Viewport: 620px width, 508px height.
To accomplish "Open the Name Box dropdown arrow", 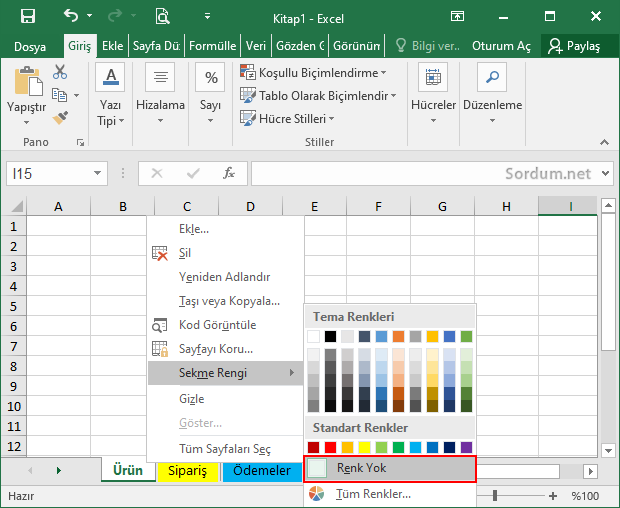I will (x=97, y=173).
